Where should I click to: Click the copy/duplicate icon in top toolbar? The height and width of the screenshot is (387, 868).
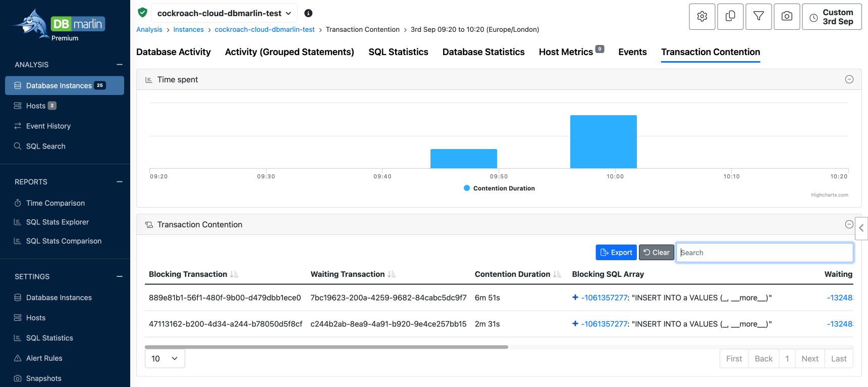click(x=730, y=17)
